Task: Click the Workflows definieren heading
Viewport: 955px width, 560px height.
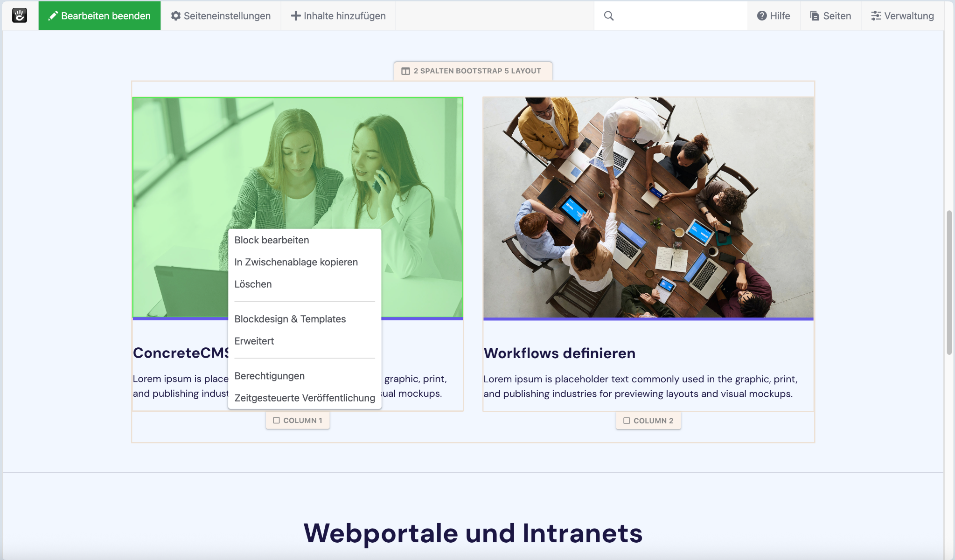Action: coord(559,353)
